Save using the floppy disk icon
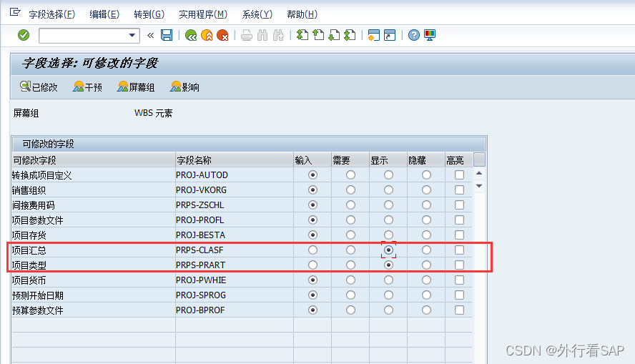The height and width of the screenshot is (364, 635). (x=167, y=35)
